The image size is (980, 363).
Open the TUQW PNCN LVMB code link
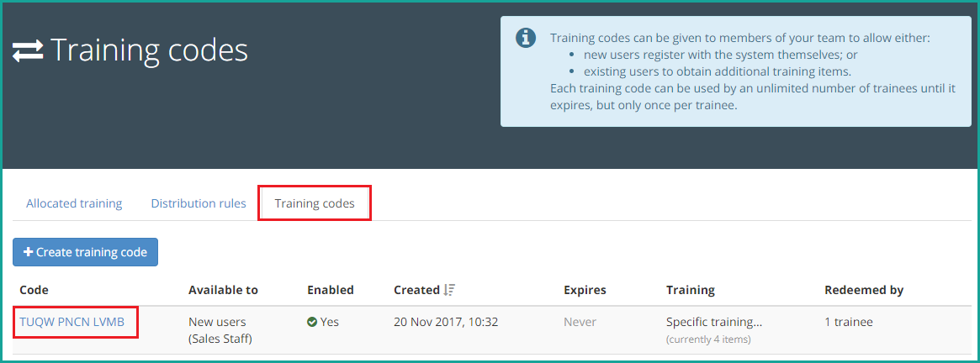coord(72,323)
